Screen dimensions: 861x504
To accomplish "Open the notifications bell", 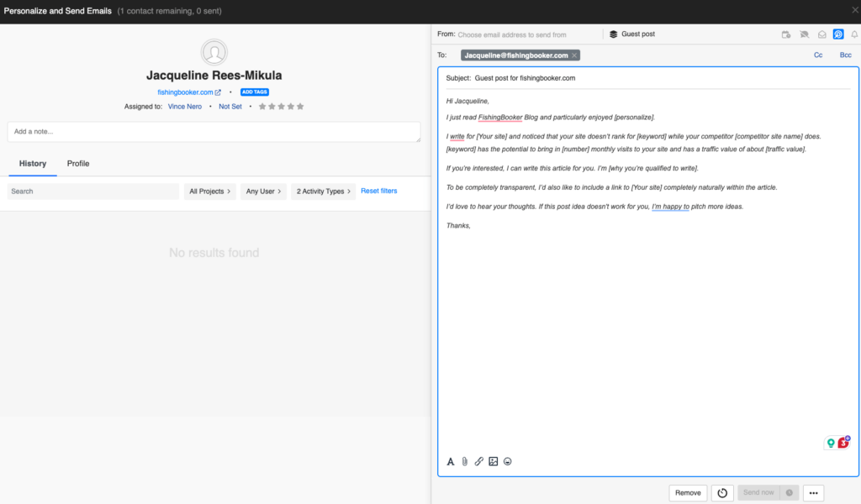I will point(856,34).
